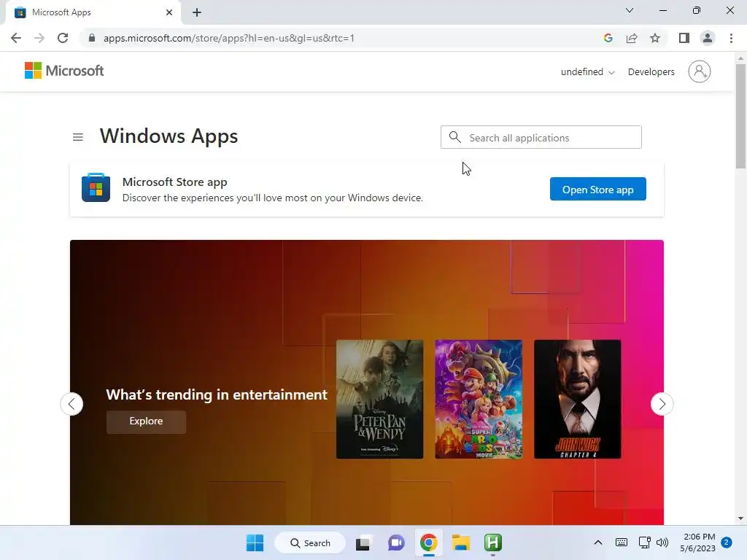Open the Super Mario Bros Movie poster
The image size is (747, 560).
pos(479,399)
